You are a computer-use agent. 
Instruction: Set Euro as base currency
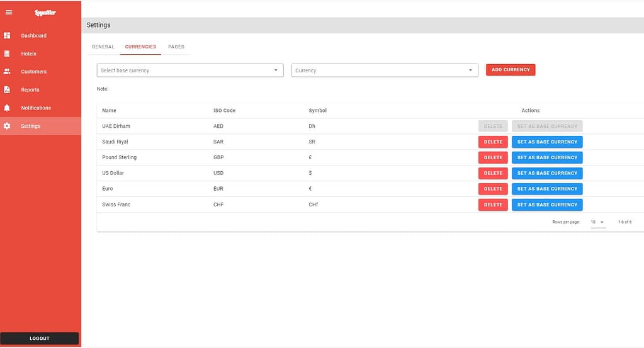click(x=547, y=189)
